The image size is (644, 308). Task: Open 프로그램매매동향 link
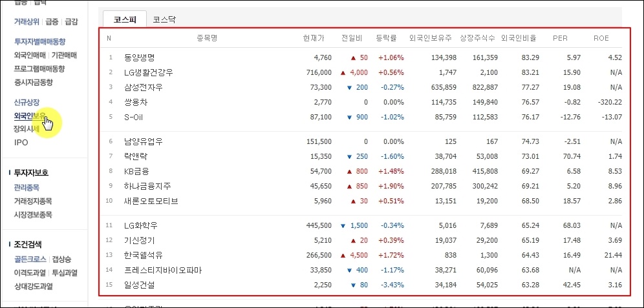tap(39, 68)
